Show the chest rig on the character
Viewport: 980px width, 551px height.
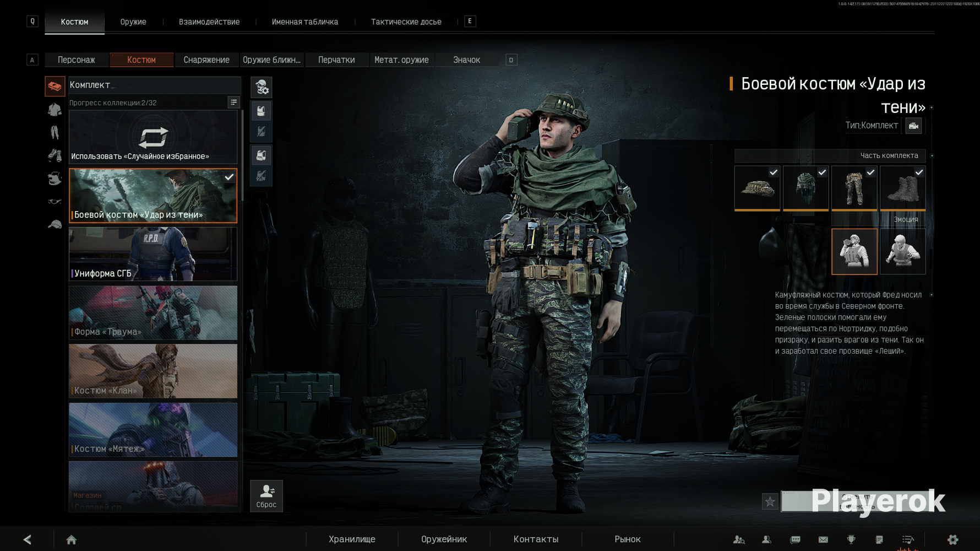click(x=262, y=155)
